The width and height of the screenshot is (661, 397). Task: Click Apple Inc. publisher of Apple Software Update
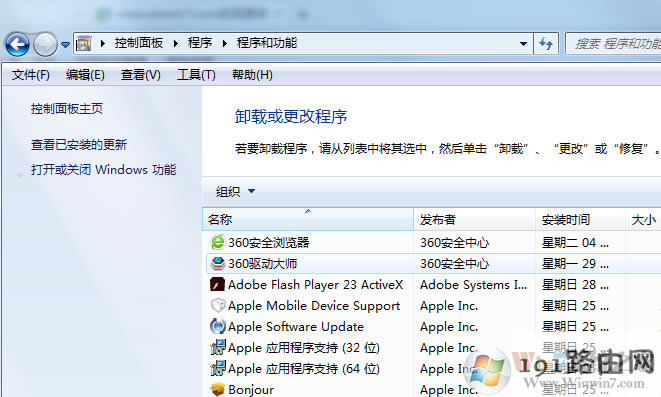(x=449, y=327)
